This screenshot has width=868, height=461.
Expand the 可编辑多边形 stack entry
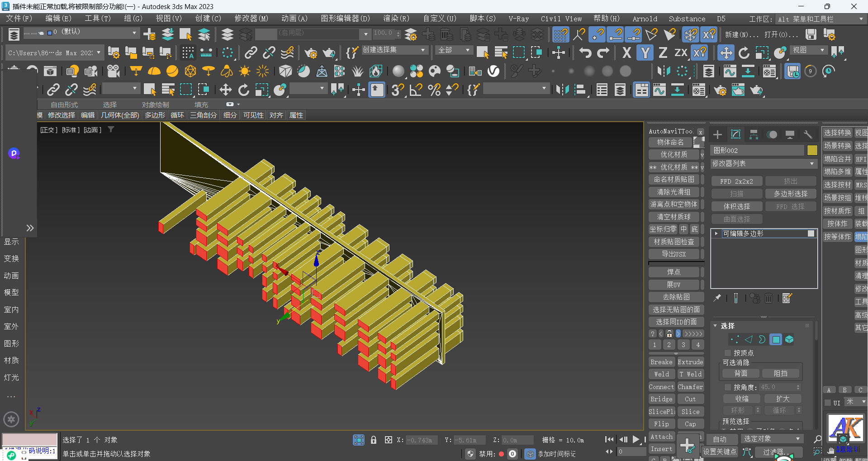click(x=716, y=234)
